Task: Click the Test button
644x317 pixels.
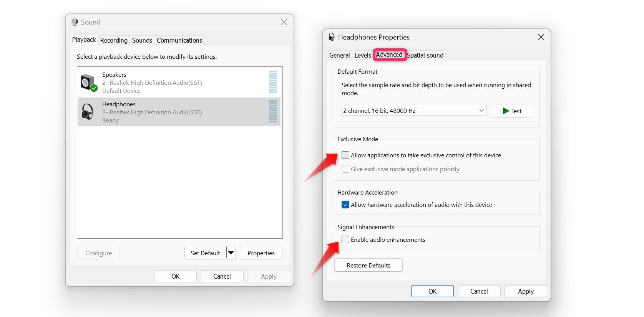Action: (x=512, y=111)
